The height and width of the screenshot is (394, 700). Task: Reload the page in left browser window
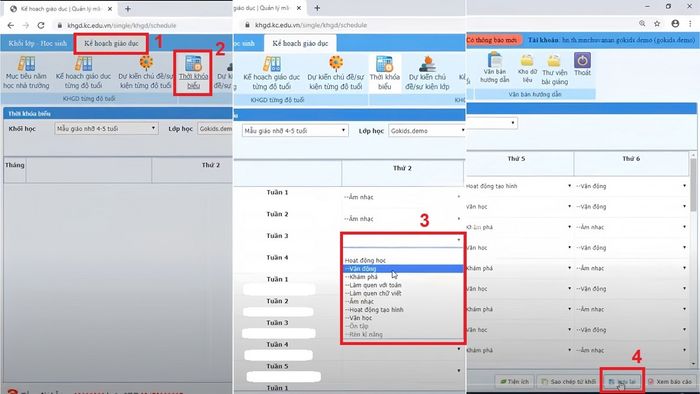point(41,25)
